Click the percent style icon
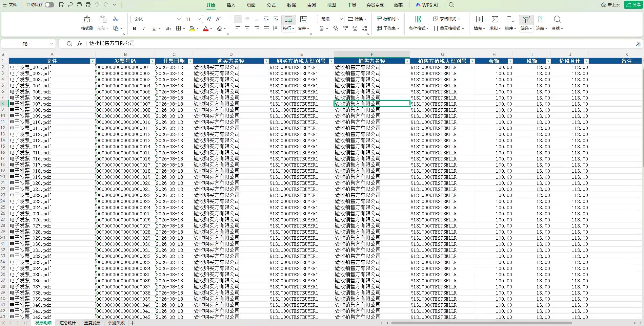Viewport: 644px width, 326px height. coord(336,28)
